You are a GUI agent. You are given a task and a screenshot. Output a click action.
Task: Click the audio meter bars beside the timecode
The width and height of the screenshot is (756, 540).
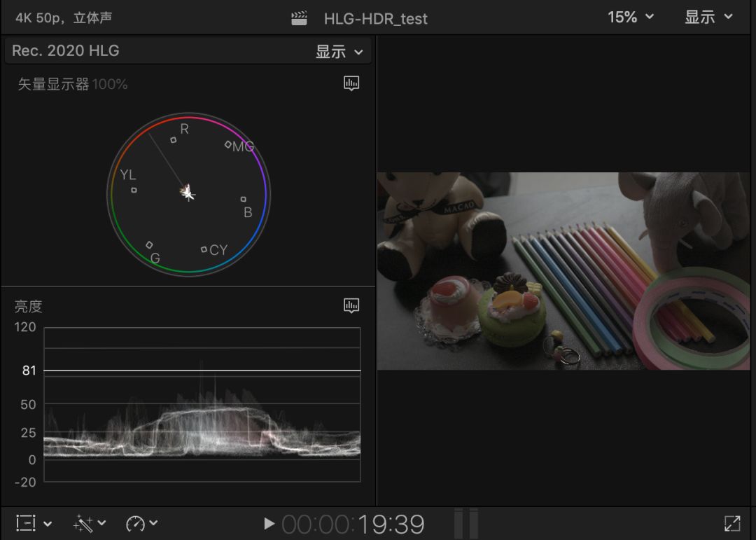point(466,523)
